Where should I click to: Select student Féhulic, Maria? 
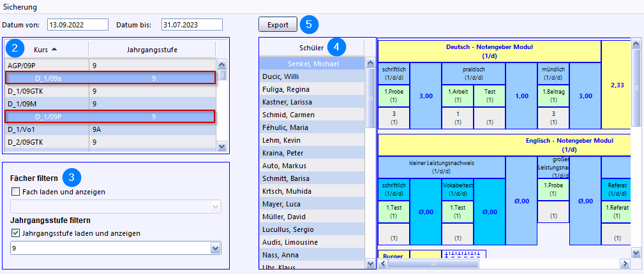tap(311, 127)
